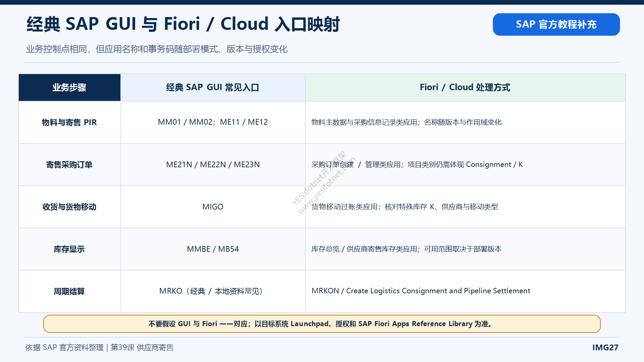Click the 周期结算 row label

pos(69,291)
